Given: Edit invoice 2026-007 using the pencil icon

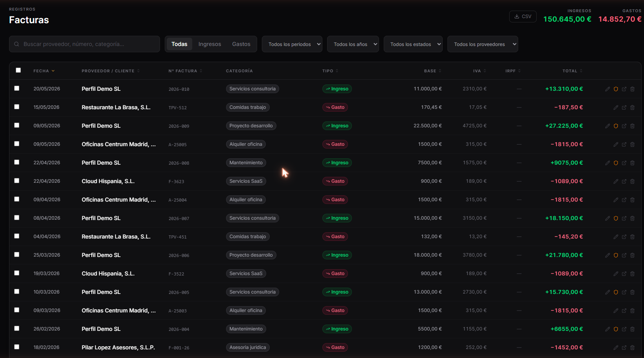Looking at the screenshot, I should coord(607,218).
